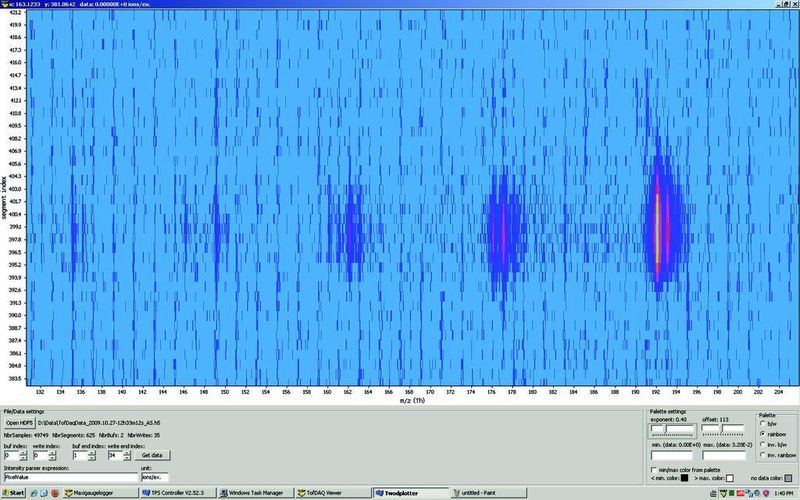Image resolution: width=800 pixels, height=500 pixels.
Task: Increase the write end index with the up arrow
Action: [127, 453]
